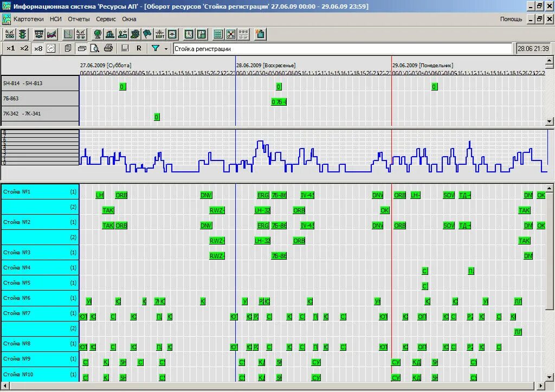555x392 pixels.
Task: Click the flight turnaround arrows icon
Action: (x=81, y=34)
